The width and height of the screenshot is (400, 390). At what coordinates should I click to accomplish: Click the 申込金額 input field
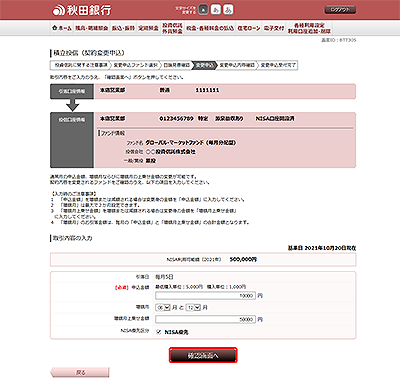(x=205, y=296)
